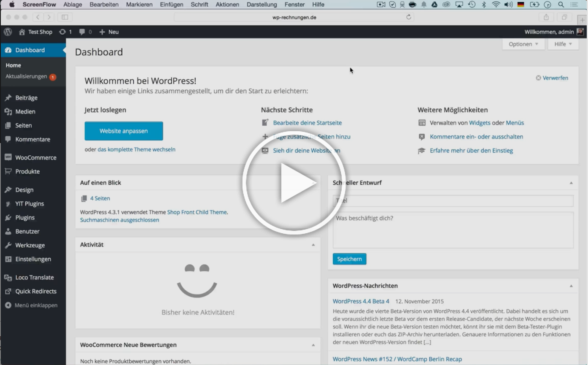
Task: Expand the Optionen screen options dropdown
Action: 523,44
